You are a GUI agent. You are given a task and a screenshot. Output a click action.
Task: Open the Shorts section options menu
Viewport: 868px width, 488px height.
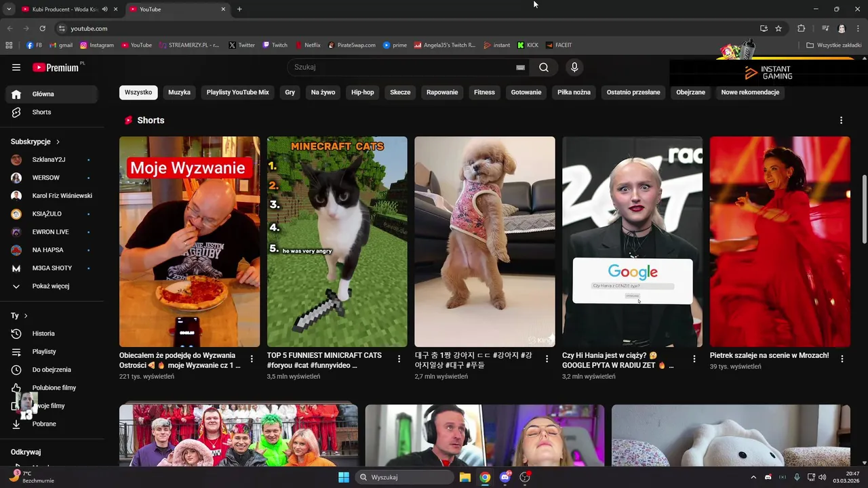(842, 120)
